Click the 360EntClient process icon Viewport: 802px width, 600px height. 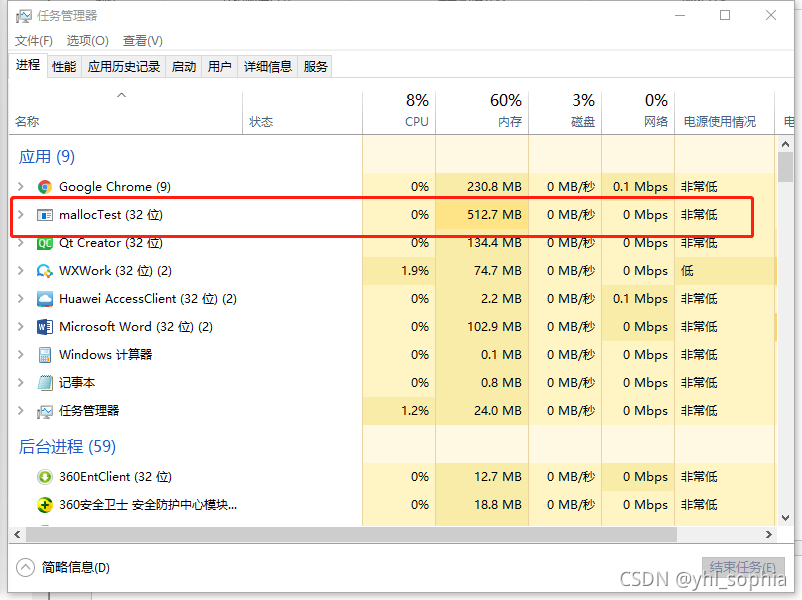click(x=44, y=477)
